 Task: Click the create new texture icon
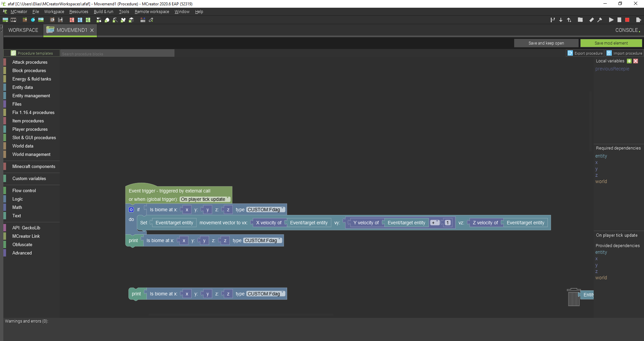5,20
